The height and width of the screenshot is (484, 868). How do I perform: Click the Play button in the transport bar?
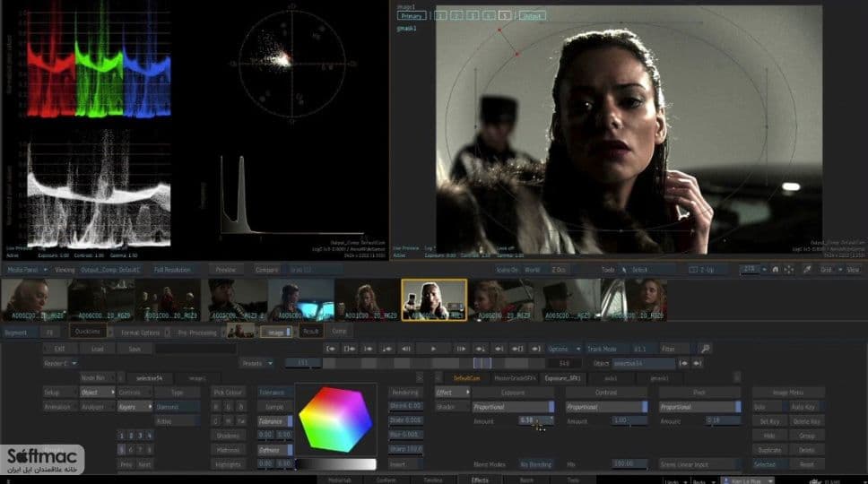coord(433,349)
